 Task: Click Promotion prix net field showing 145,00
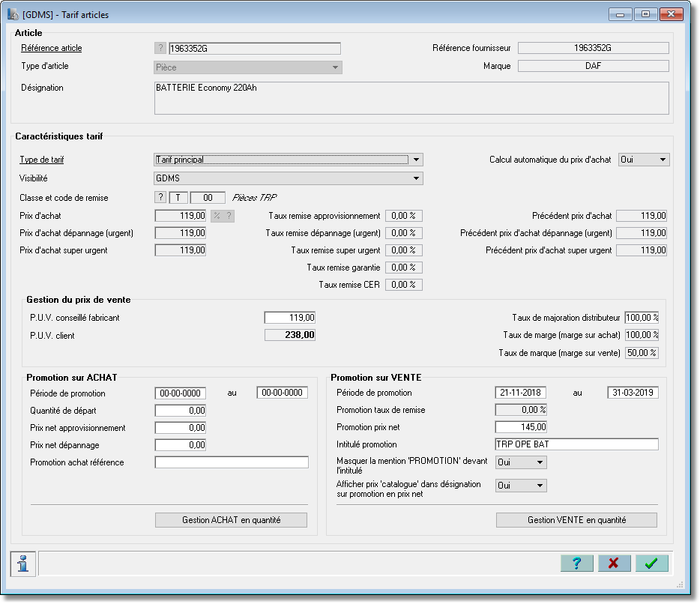[521, 427]
